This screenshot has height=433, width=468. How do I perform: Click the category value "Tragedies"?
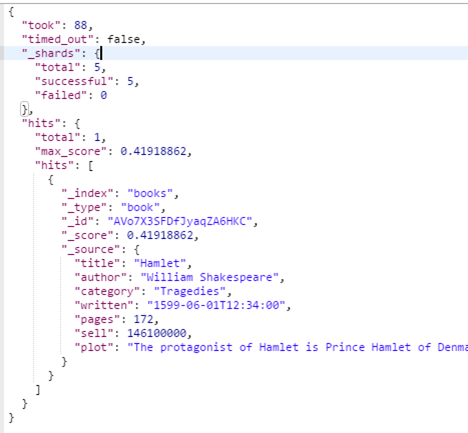coord(190,291)
